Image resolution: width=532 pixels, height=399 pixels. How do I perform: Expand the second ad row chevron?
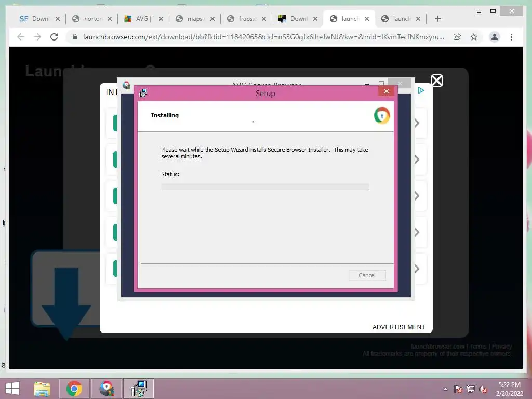pos(417,159)
